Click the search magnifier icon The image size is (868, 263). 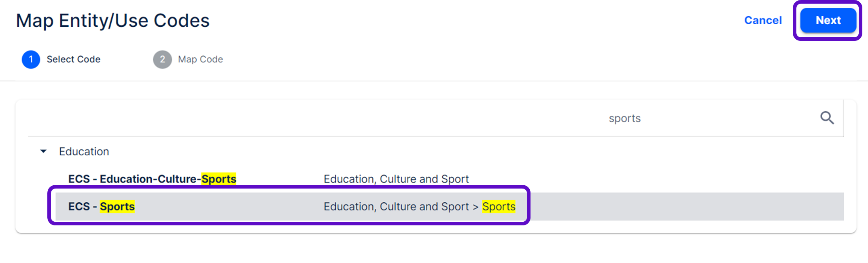(x=827, y=118)
